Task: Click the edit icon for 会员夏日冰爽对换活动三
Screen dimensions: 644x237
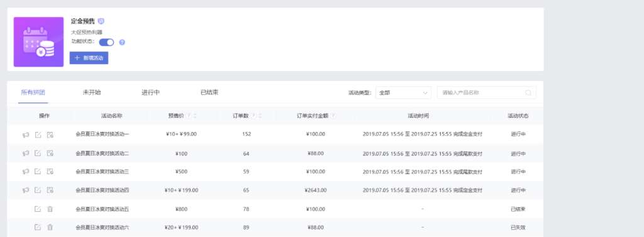Action: click(x=38, y=172)
